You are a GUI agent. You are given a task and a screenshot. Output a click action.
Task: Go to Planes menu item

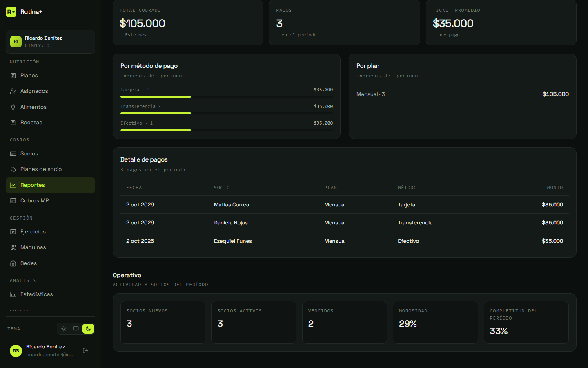tap(50, 76)
